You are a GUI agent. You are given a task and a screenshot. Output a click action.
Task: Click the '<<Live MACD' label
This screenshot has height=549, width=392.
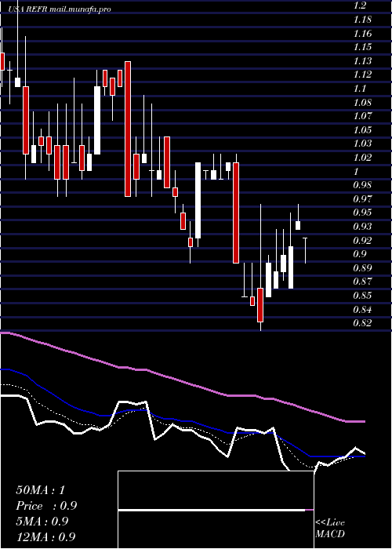pyautogui.click(x=330, y=528)
